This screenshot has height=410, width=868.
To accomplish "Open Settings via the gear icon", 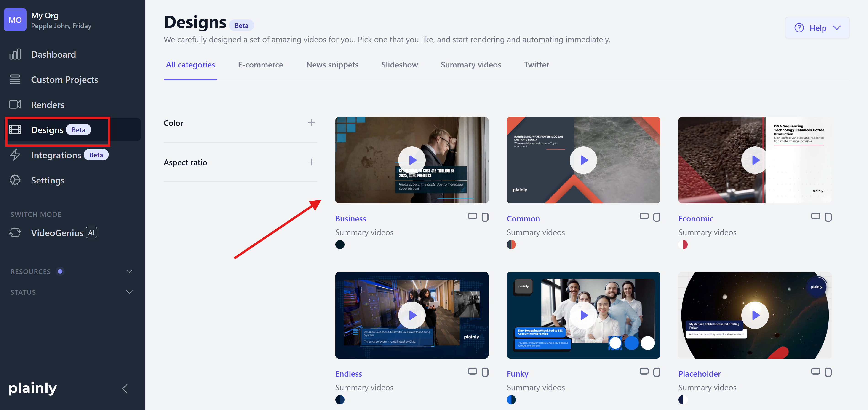I will coord(15,180).
